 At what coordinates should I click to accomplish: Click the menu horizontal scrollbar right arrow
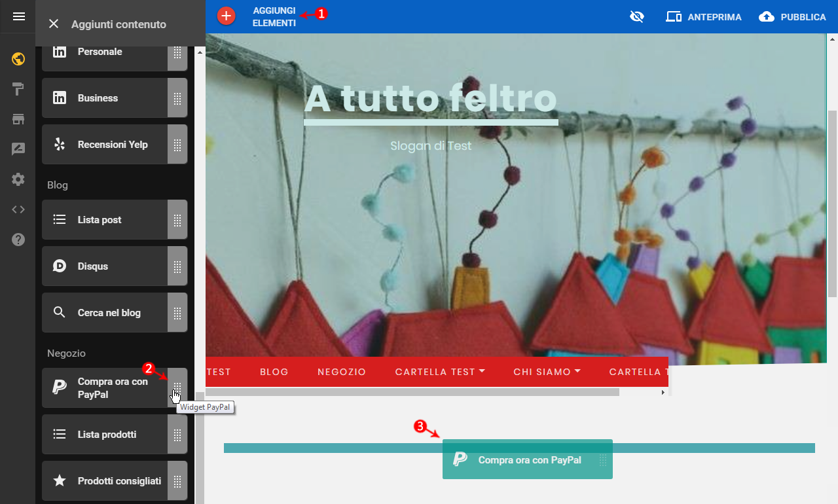point(663,392)
